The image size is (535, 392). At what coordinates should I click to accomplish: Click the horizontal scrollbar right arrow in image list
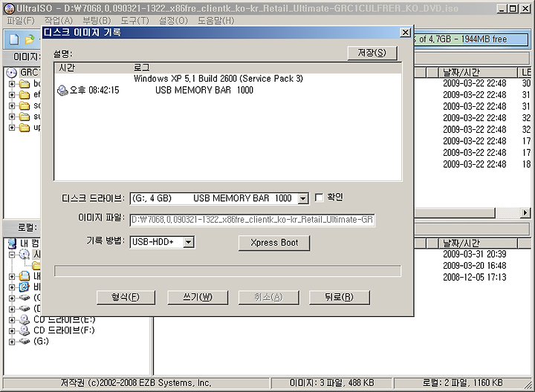pos(525,213)
